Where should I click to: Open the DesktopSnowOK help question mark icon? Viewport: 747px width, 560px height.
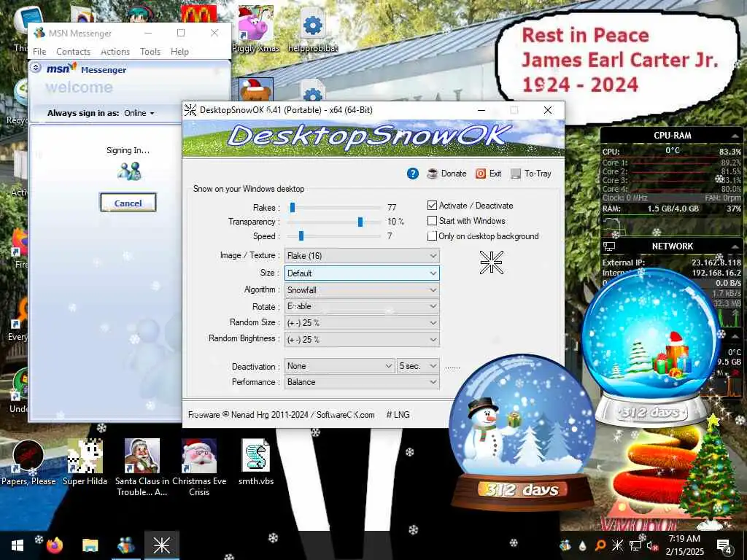pos(413,174)
